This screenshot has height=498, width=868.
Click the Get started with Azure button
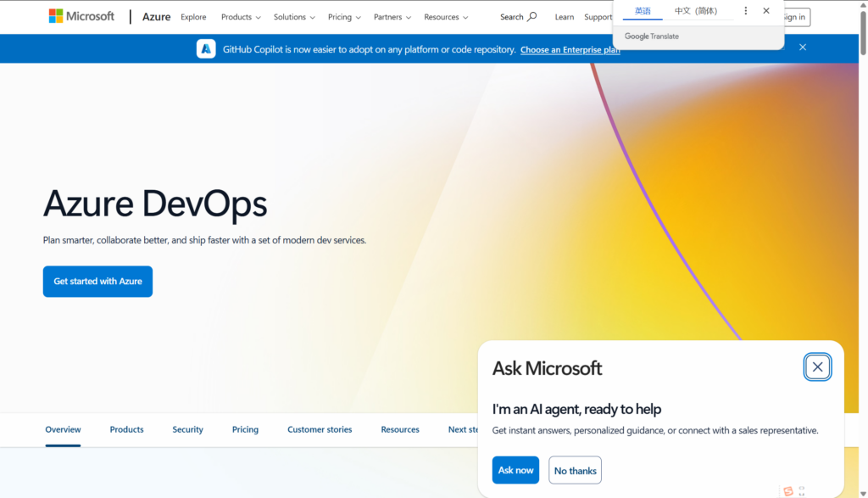tap(97, 282)
